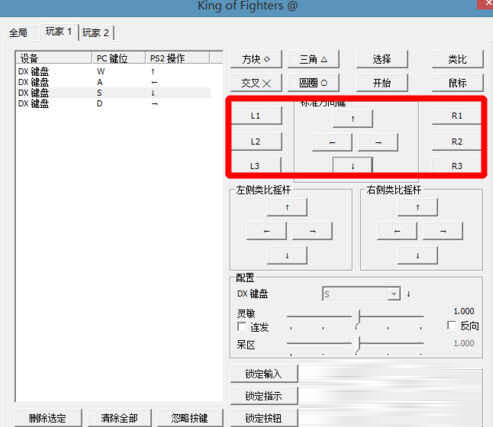Open the 玩家 2 tab
This screenshot has height=427, width=493.
[96, 33]
